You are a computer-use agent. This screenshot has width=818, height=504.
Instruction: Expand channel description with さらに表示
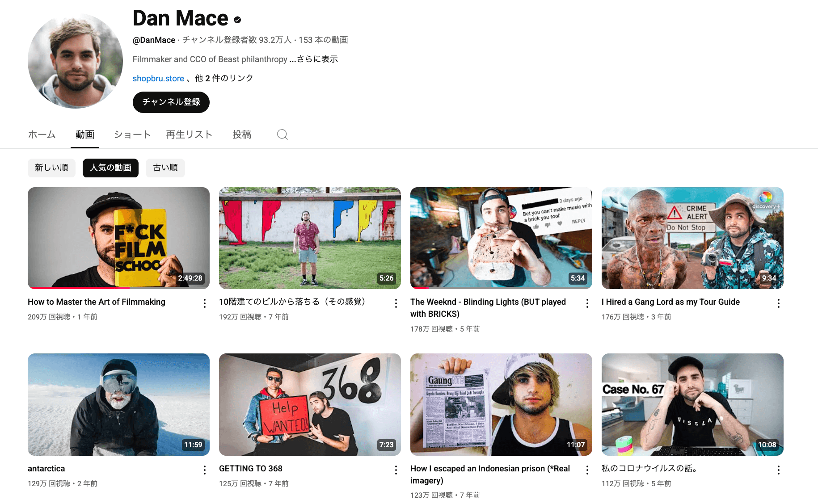point(317,59)
